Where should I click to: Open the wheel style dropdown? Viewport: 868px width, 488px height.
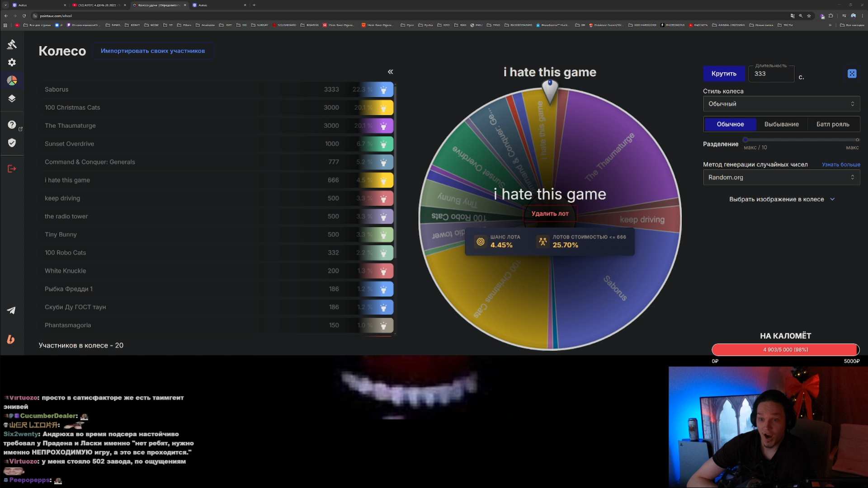tap(781, 104)
